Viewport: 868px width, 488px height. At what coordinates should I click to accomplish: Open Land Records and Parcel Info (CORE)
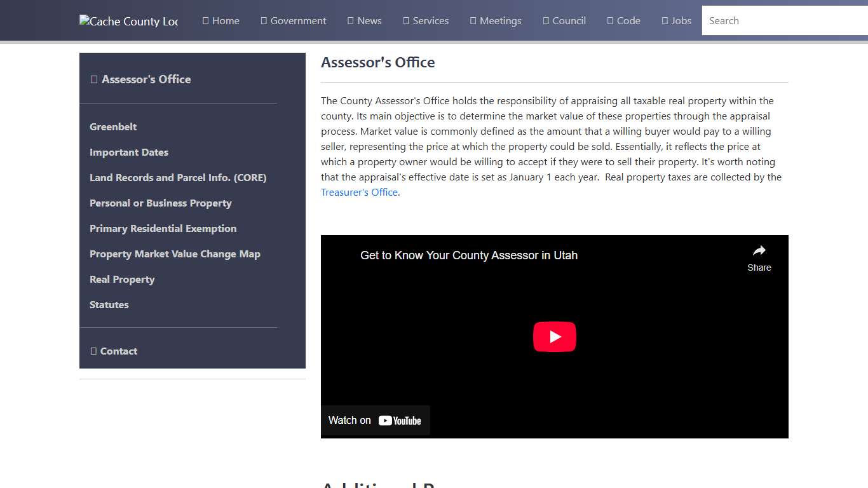(178, 177)
